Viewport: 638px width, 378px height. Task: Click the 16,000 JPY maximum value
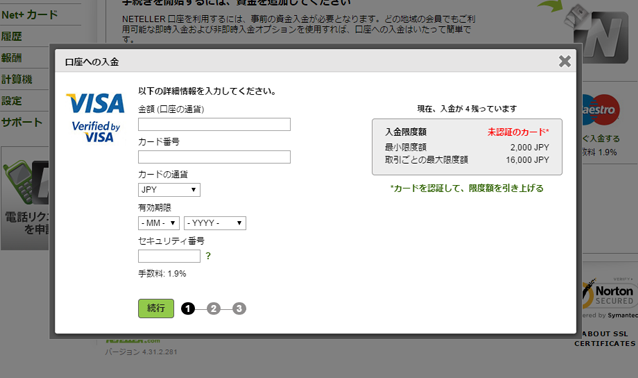point(528,160)
